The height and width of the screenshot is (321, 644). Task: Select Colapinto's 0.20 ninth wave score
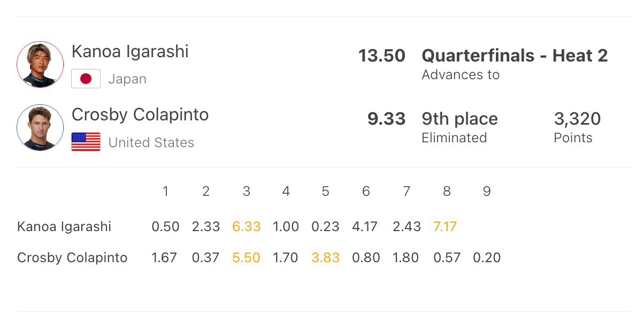click(487, 258)
